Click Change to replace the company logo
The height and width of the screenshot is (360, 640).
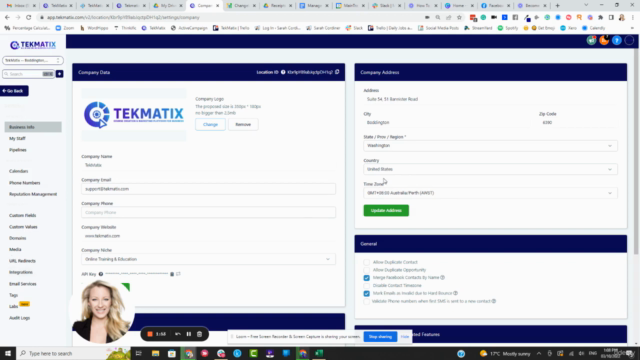pyautogui.click(x=210, y=124)
